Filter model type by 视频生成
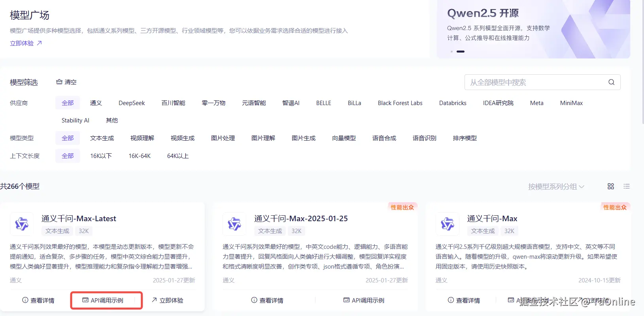 (x=183, y=138)
